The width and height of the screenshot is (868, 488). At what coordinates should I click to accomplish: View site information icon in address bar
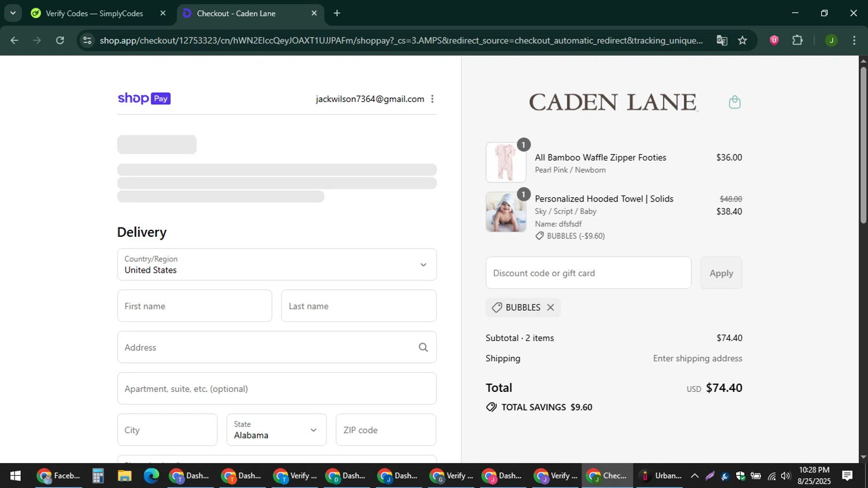pos(87,41)
